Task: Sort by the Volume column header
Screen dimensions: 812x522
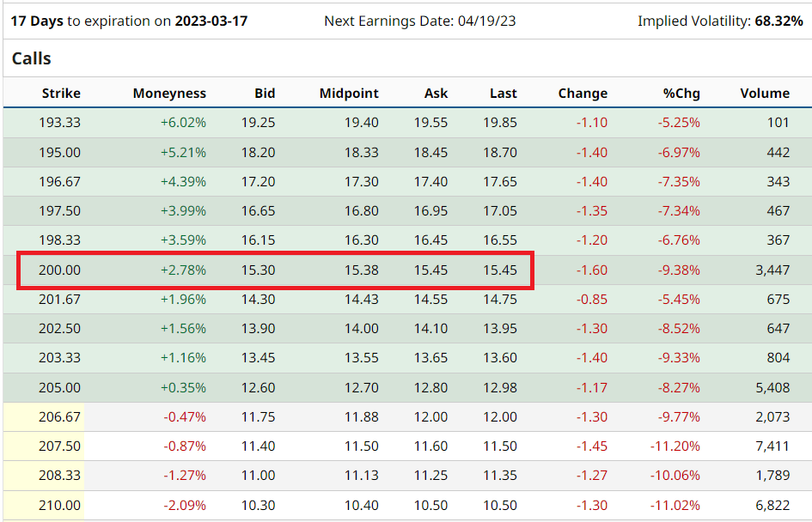Action: 764,94
